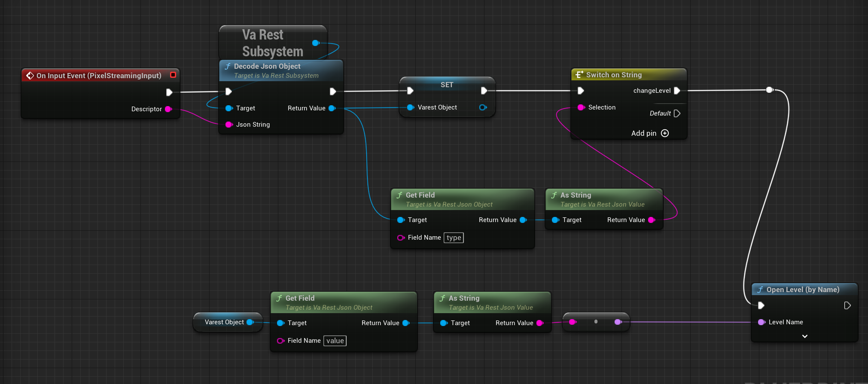868x384 pixels.
Task: Click the red delegate pin on On Input Event
Action: pos(173,75)
